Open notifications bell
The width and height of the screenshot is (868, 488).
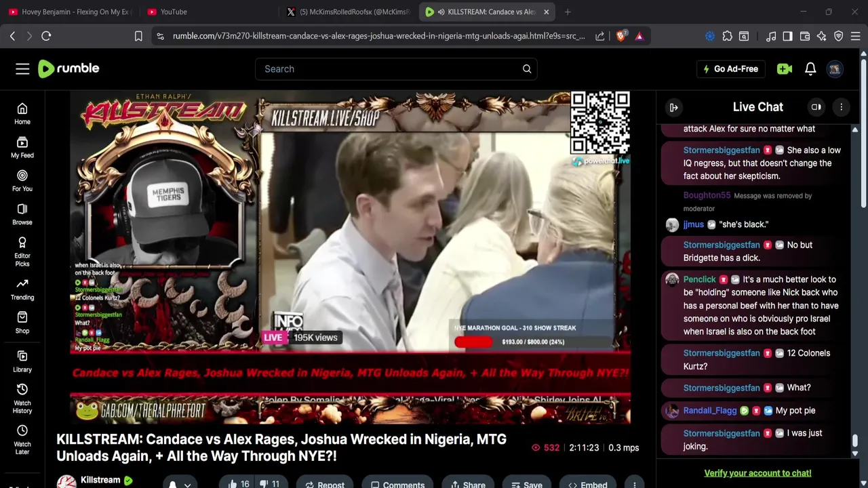810,68
